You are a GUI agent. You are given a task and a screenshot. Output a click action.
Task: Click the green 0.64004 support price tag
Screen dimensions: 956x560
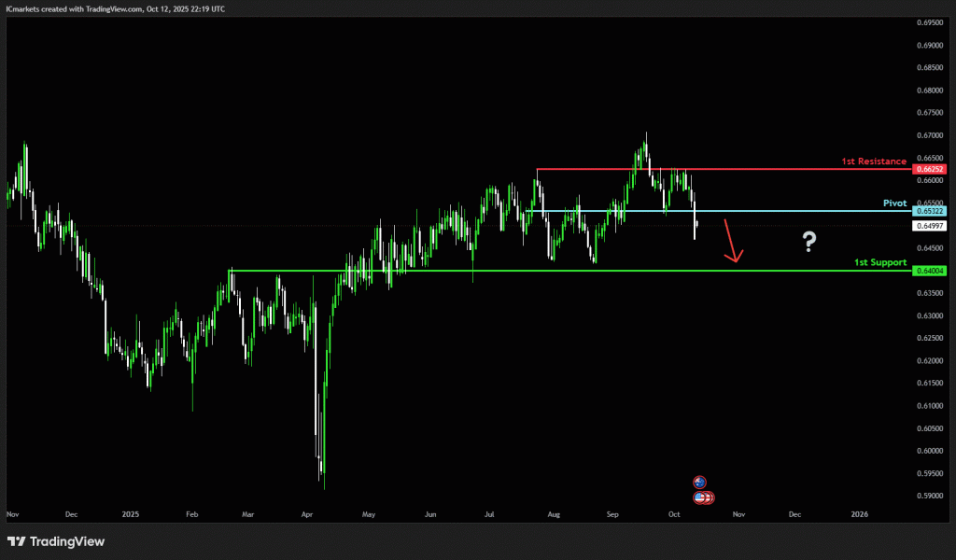[x=931, y=271]
